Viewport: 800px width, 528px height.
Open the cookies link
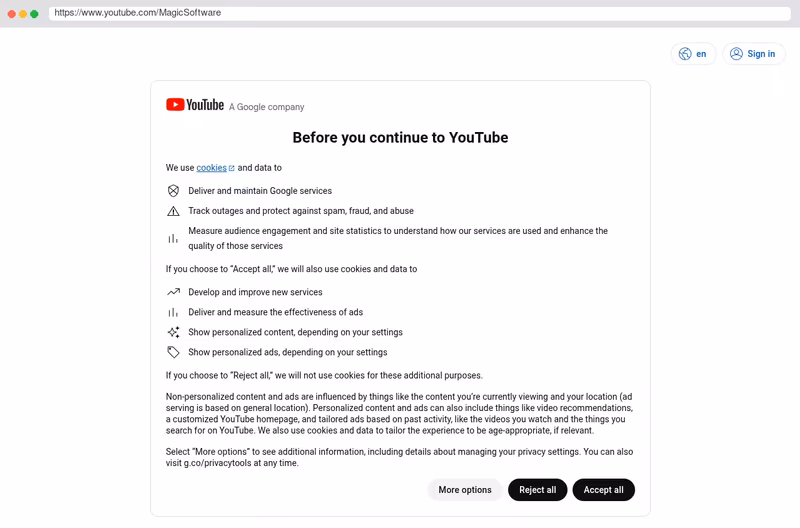point(211,168)
